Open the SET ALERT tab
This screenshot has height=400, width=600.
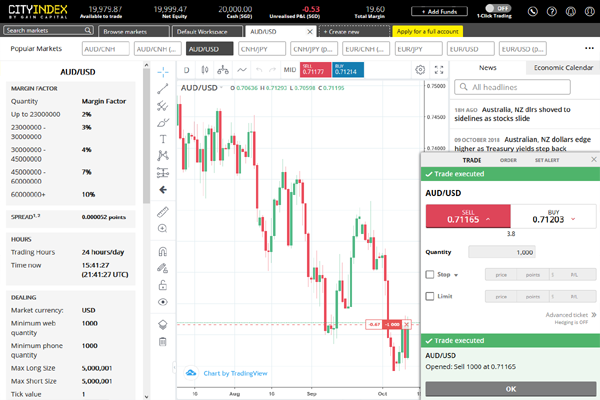point(547,160)
